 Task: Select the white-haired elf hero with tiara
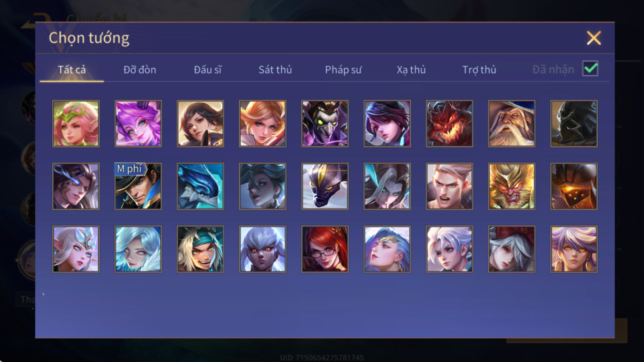click(76, 249)
